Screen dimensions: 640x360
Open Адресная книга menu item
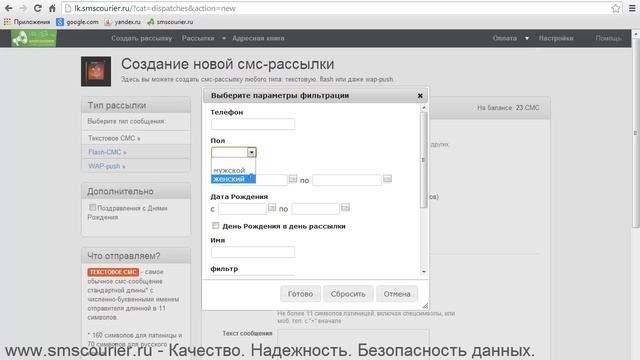[258, 38]
